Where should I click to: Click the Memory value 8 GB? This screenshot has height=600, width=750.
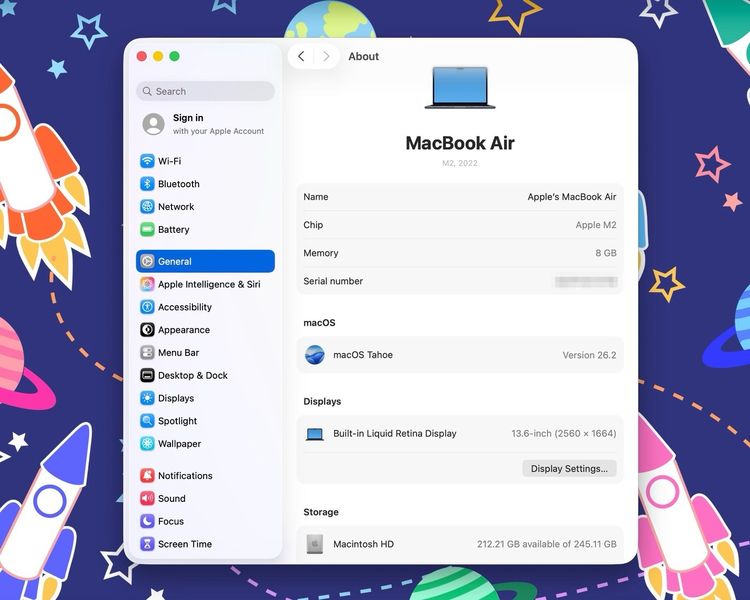pos(606,253)
